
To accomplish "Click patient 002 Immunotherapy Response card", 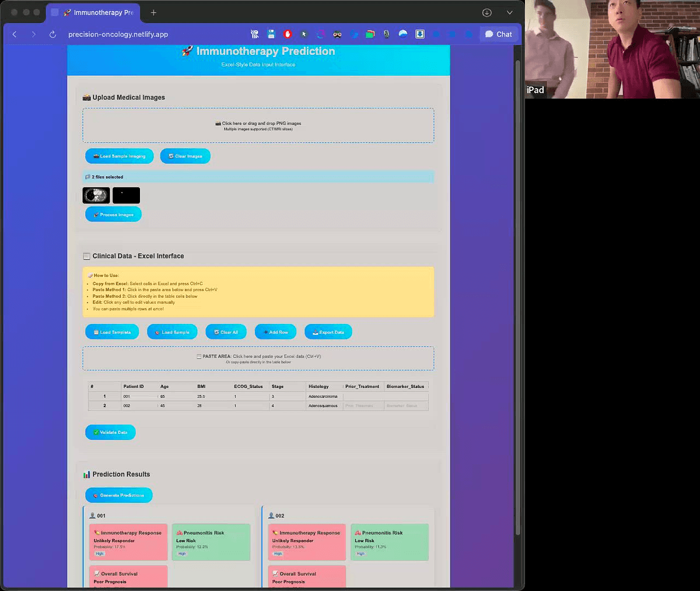I will (x=307, y=542).
